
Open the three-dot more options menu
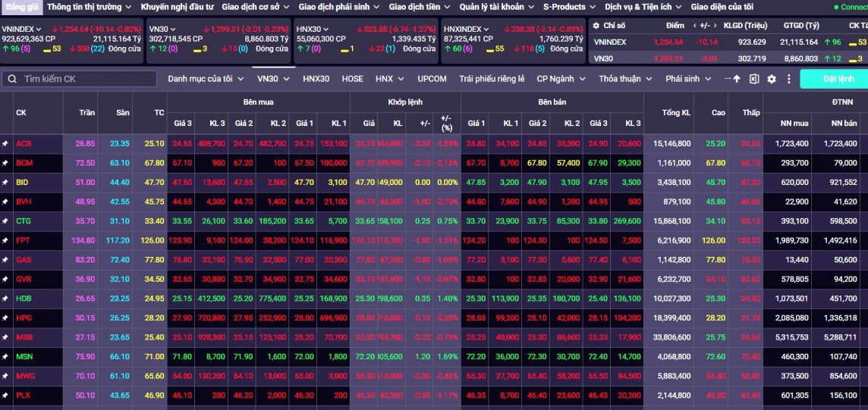coord(788,79)
